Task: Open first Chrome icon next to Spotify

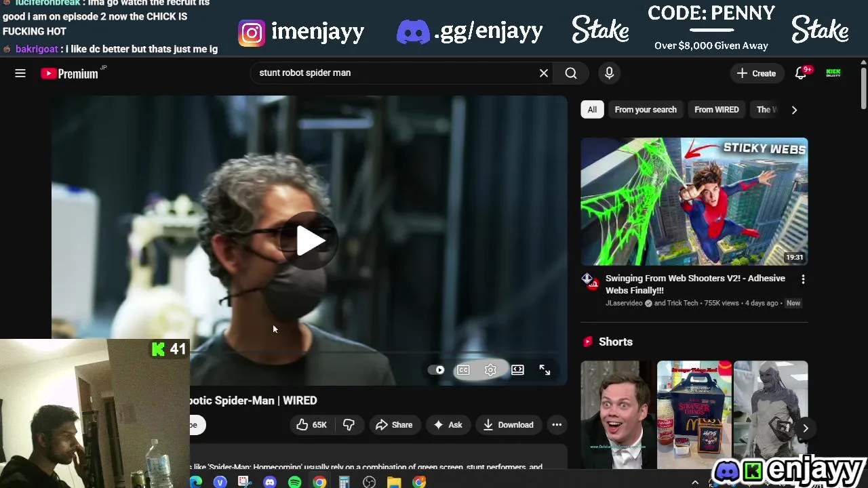Action: pyautogui.click(x=319, y=482)
